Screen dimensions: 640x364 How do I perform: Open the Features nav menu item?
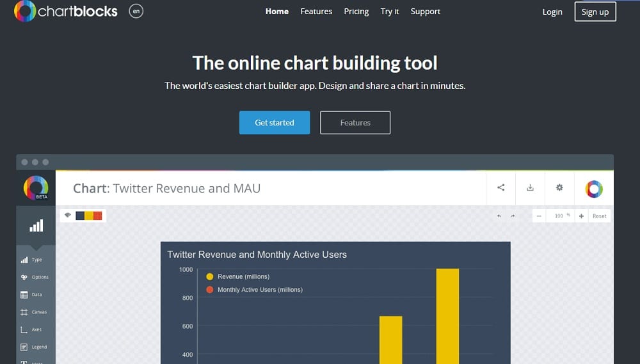pos(316,12)
